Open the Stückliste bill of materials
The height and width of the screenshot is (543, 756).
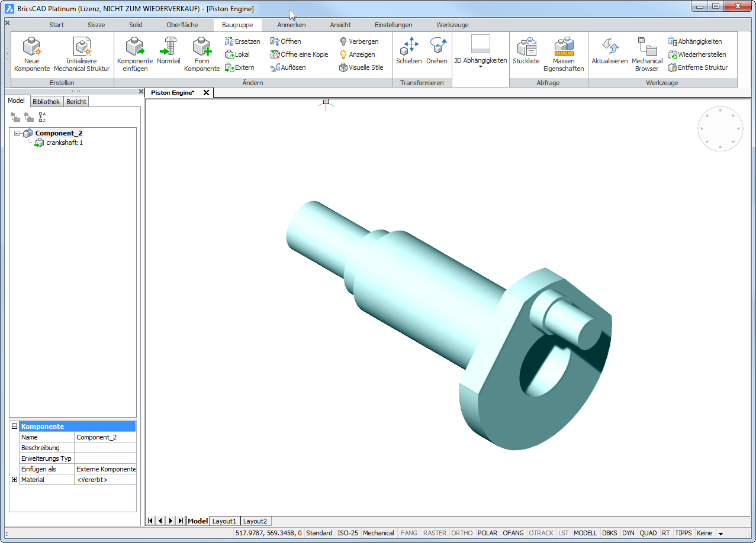coord(526,47)
